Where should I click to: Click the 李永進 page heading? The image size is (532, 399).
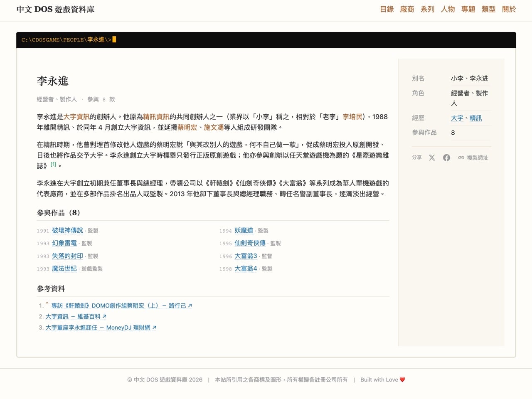[52, 81]
